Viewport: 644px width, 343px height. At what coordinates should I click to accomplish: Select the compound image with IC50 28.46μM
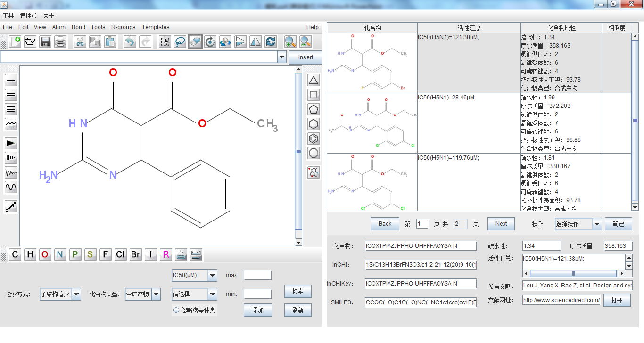[x=372, y=123]
